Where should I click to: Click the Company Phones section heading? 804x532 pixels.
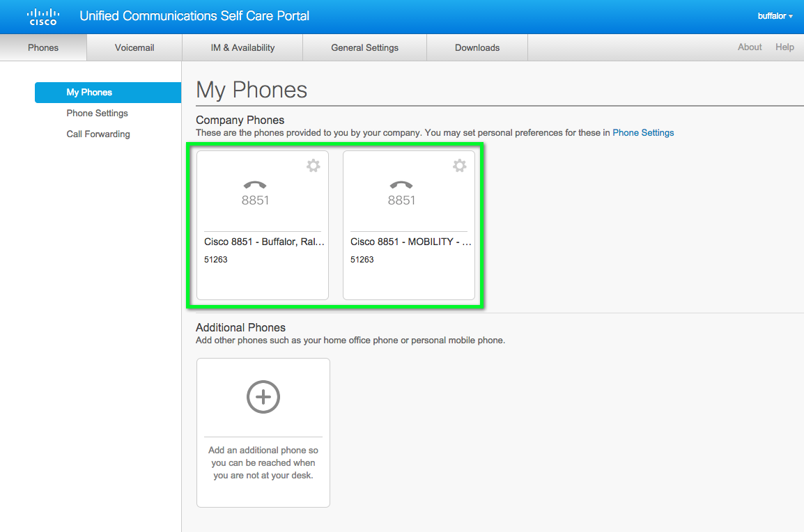pyautogui.click(x=240, y=120)
